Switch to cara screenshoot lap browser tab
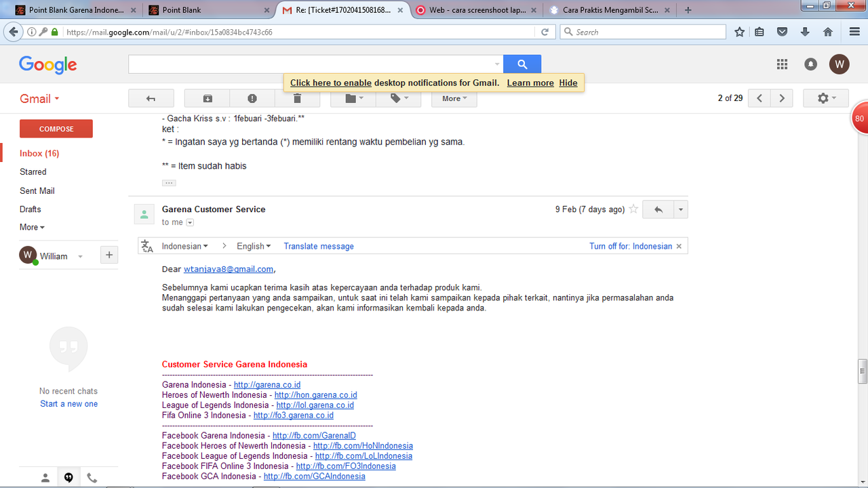Image resolution: width=868 pixels, height=488 pixels. click(x=477, y=10)
